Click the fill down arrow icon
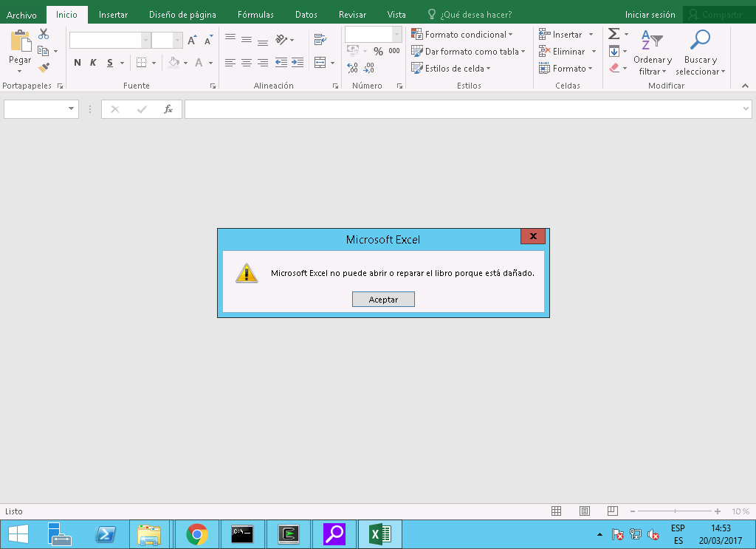 tap(614, 51)
